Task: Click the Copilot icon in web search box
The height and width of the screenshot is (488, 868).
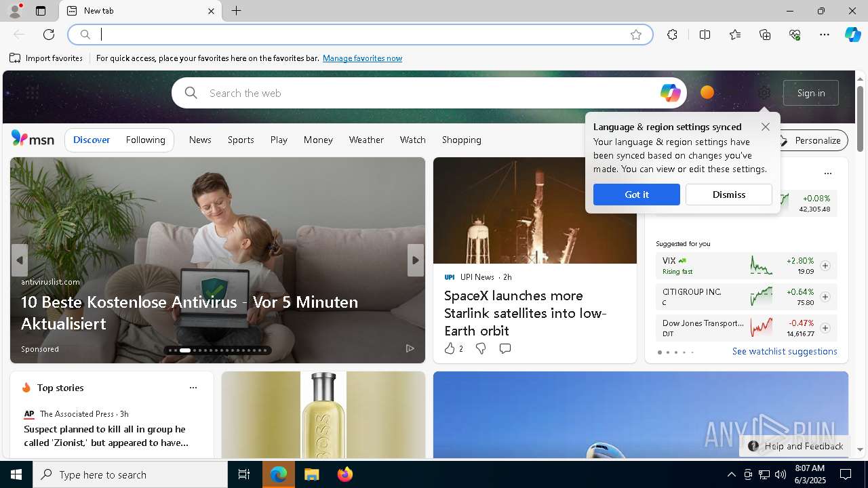Action: [670, 93]
